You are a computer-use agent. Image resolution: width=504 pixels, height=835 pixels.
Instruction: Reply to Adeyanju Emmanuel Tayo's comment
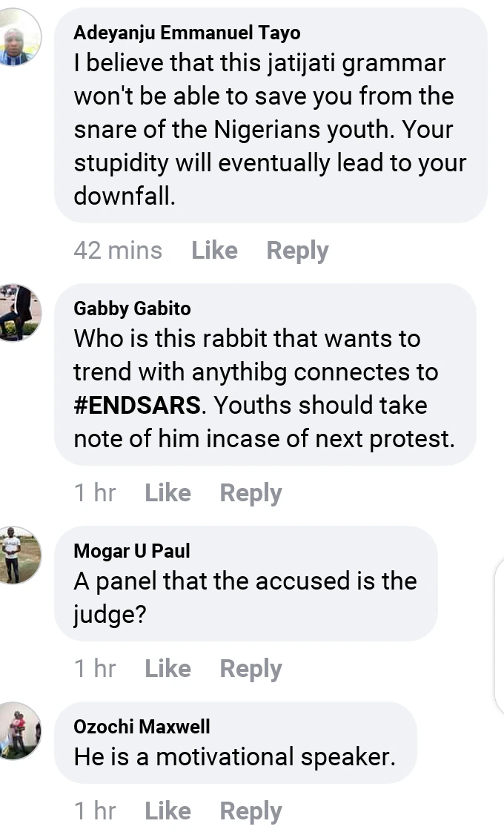297,251
